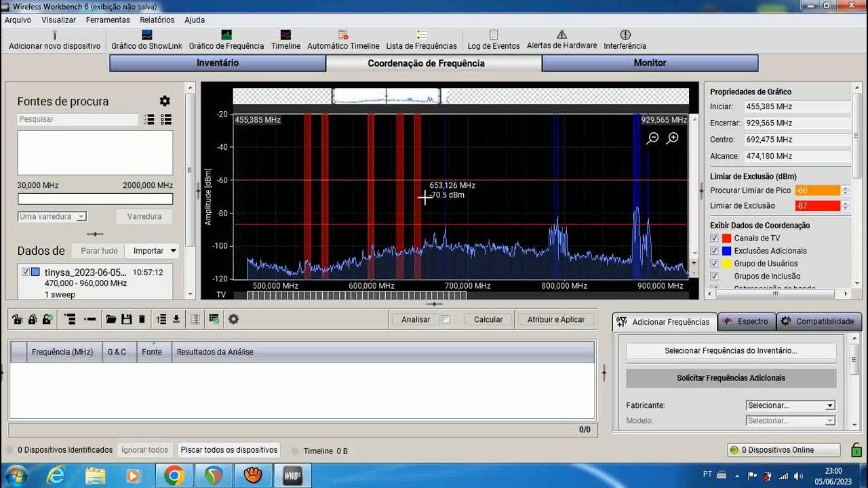Adjust the Limiar de Exclusão stepper
This screenshot has width=868, height=488.
845,205
